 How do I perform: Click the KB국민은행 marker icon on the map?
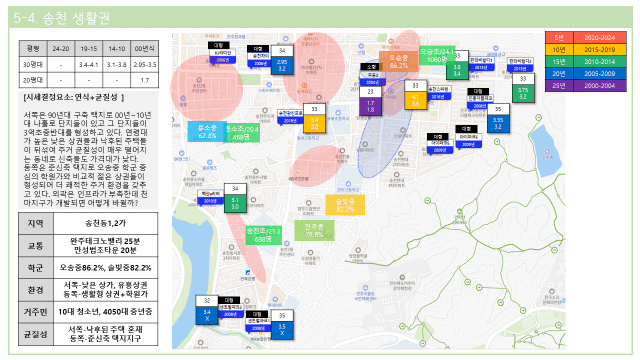tap(298, 173)
